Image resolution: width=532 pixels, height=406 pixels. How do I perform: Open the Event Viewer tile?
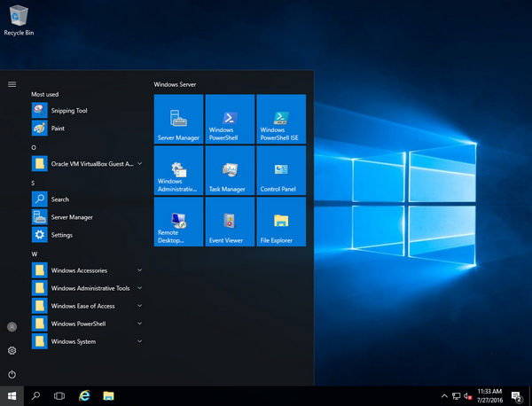coord(230,222)
